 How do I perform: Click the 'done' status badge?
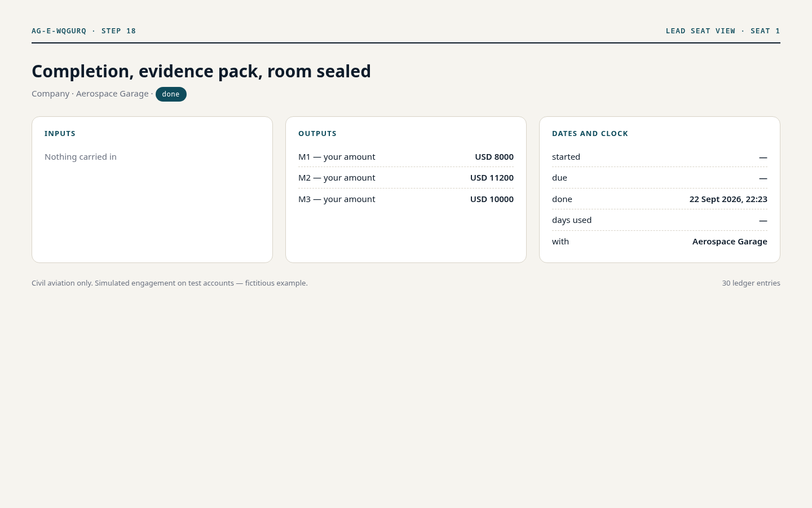pos(171,94)
